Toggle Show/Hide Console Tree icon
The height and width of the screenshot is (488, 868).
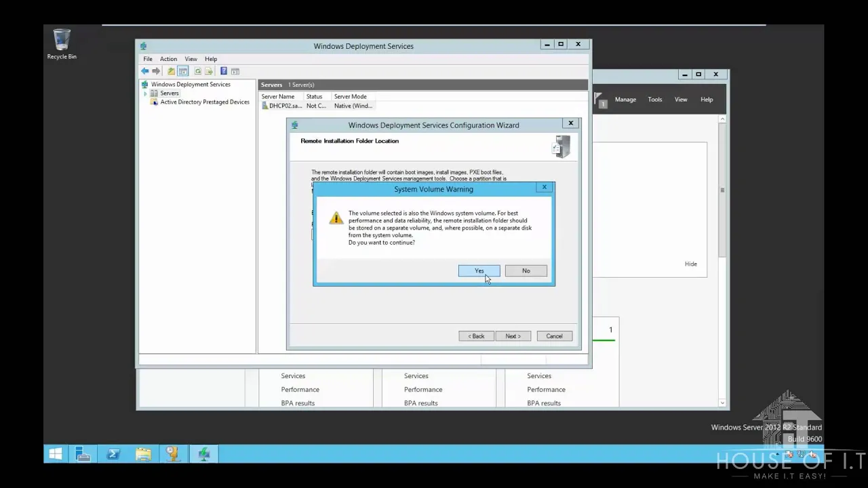[183, 71]
